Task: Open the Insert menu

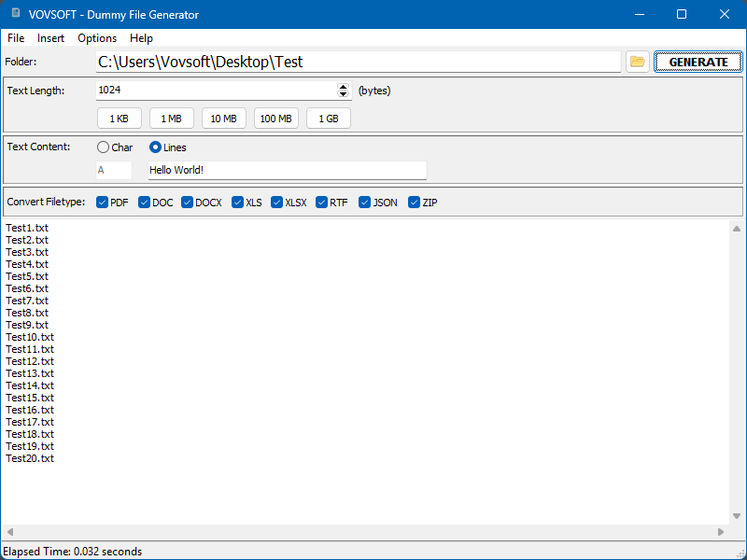Action: (x=50, y=38)
